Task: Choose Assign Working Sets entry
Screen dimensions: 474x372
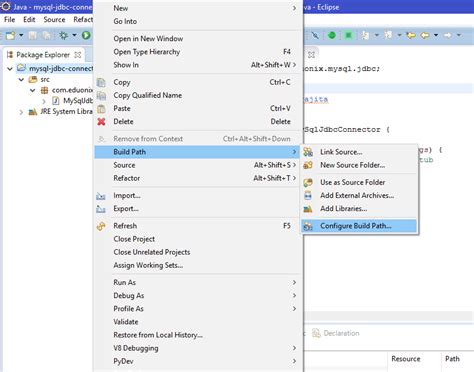Action: 197,265
